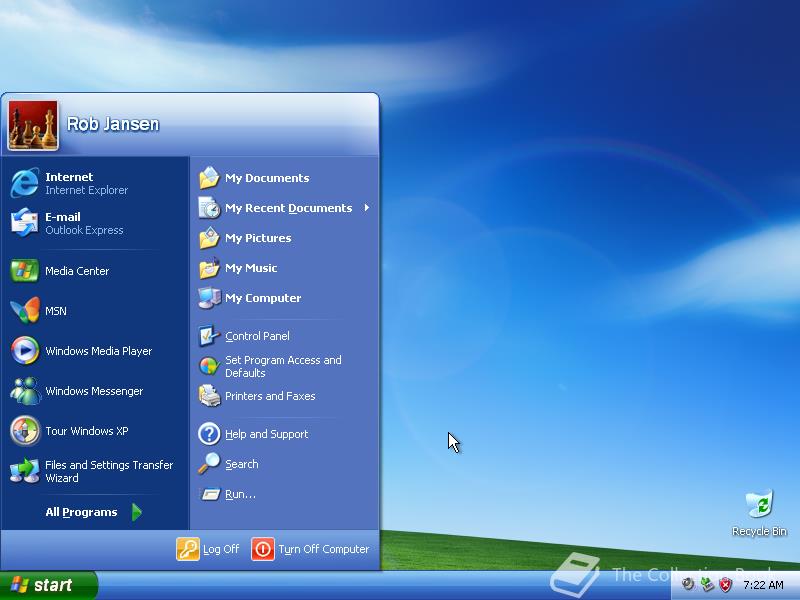800x600 pixels.
Task: Click the My Recent Documents icon
Action: (x=209, y=208)
